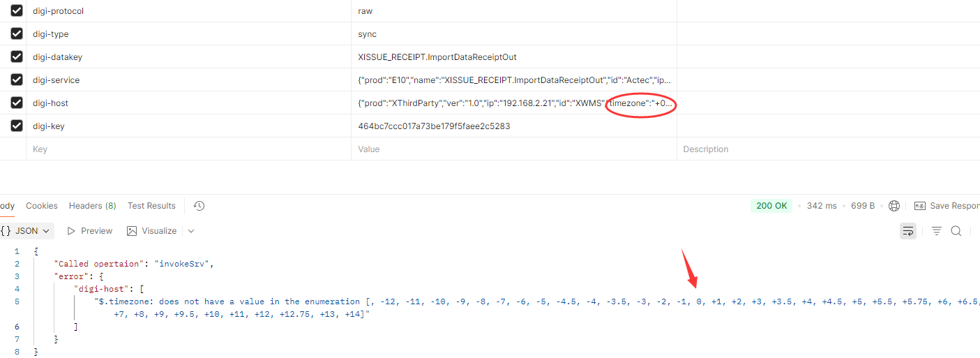Uncheck the digi-protocol header checkbox

click(x=17, y=11)
